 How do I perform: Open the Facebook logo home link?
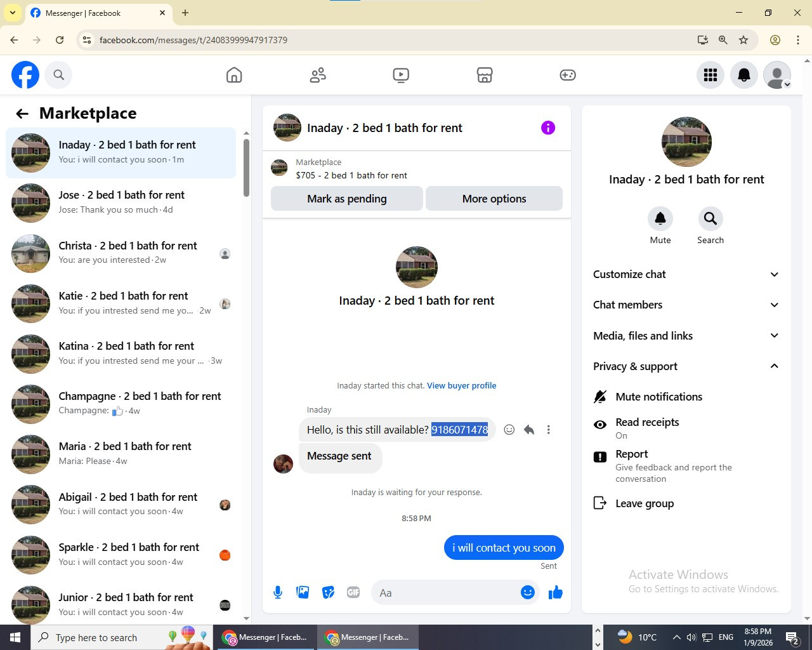25,75
